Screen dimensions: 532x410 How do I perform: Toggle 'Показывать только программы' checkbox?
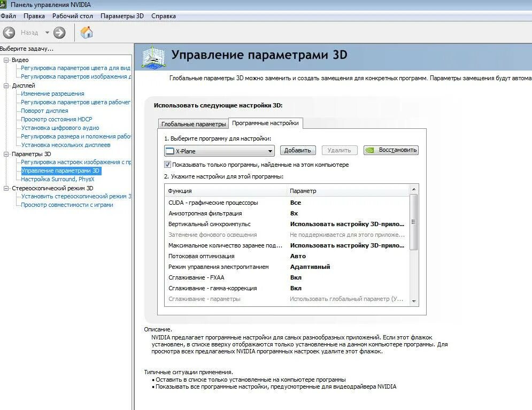[167, 165]
